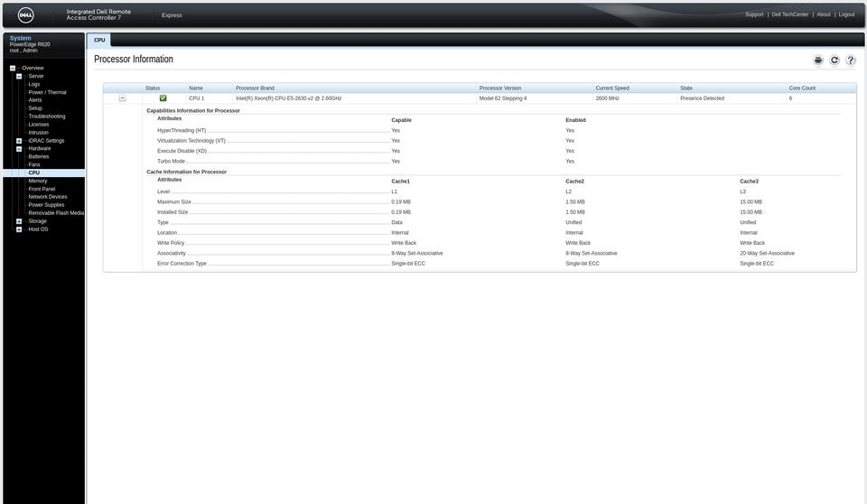Open Storage in the sidebar
Image resolution: width=867 pixels, height=504 pixels.
click(x=37, y=221)
